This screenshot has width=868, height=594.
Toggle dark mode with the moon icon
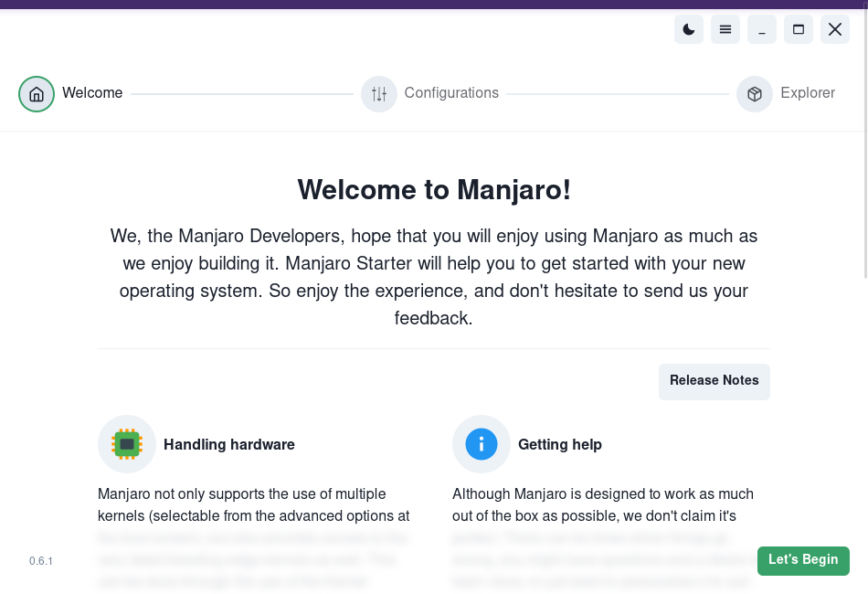tap(689, 29)
